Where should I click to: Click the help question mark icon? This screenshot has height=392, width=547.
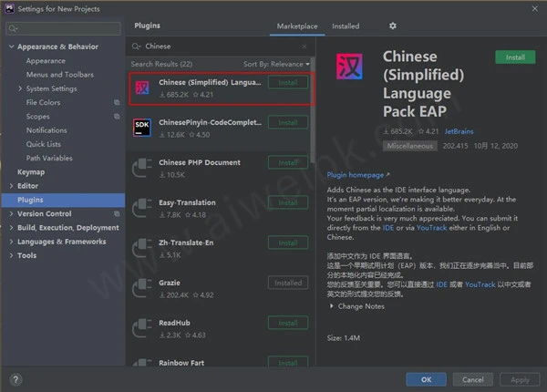click(x=15, y=379)
